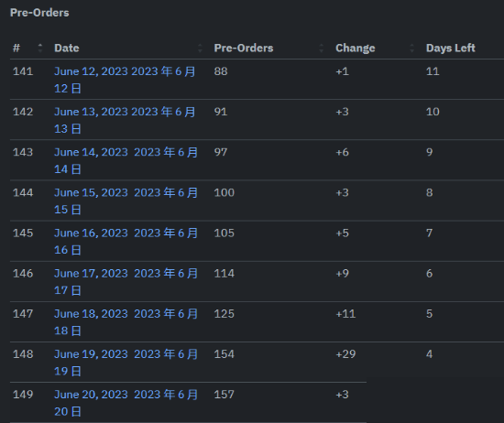Sort by the Pre-Orders column header
Image resolution: width=504 pixels, height=423 pixels.
click(244, 49)
